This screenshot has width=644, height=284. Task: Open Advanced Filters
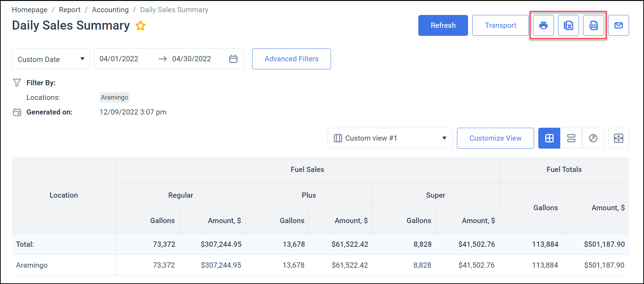(291, 59)
